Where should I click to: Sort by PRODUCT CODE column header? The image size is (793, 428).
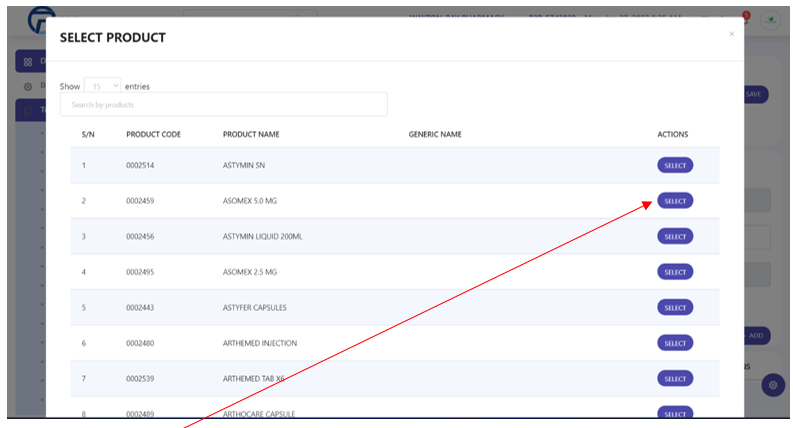(x=153, y=134)
